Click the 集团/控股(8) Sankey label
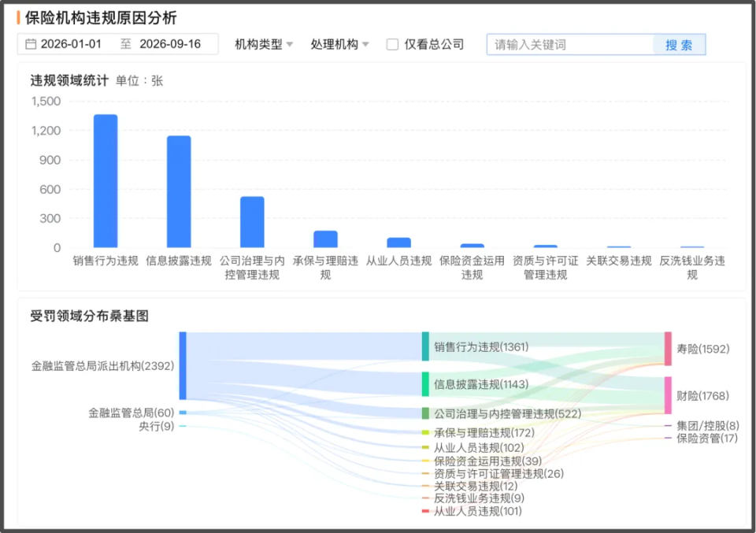This screenshot has width=756, height=533. [707, 426]
